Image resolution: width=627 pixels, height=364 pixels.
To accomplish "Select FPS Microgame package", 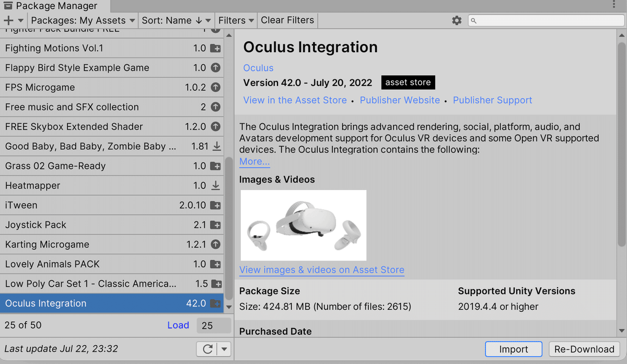I will click(x=112, y=87).
